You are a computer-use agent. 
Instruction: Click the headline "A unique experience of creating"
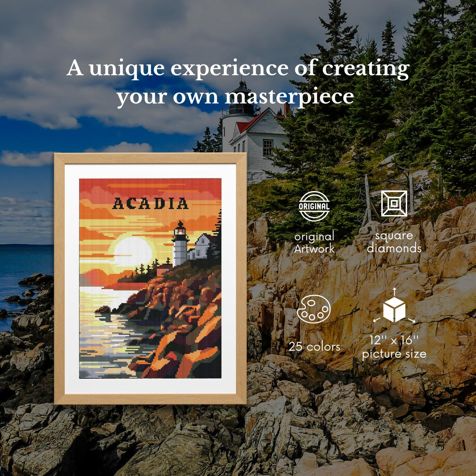[x=238, y=68]
